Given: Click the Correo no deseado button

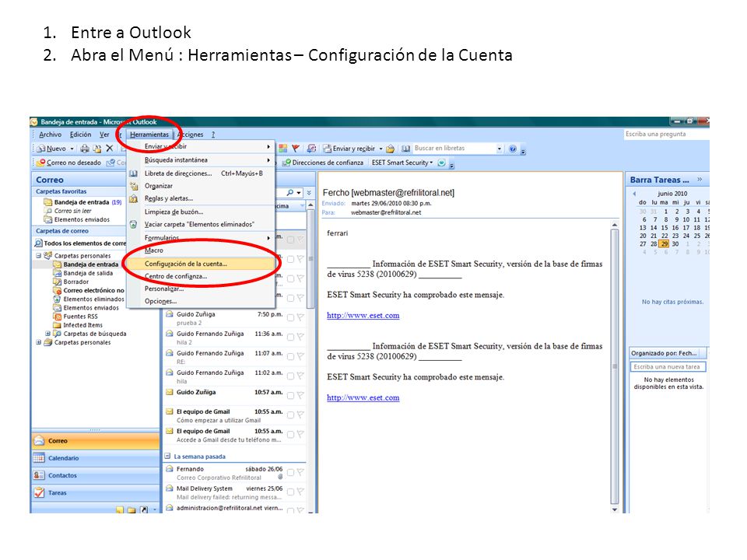Looking at the screenshot, I should click(x=69, y=163).
